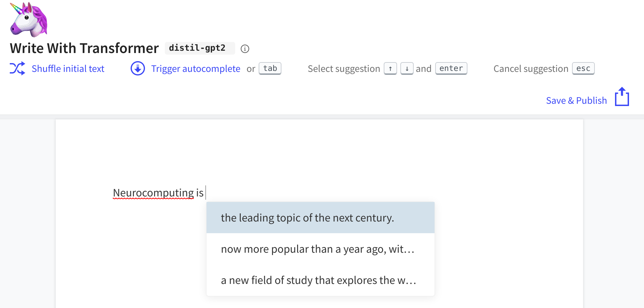
Task: Click the tab key badge
Action: pyautogui.click(x=270, y=69)
